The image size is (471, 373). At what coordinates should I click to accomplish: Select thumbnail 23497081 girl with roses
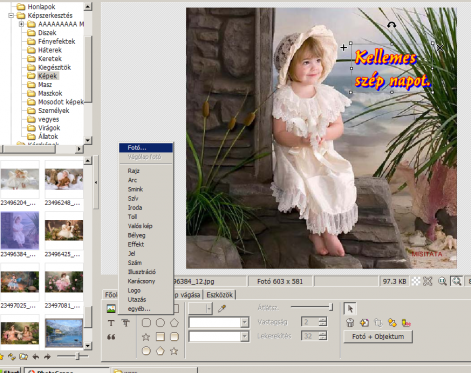click(x=64, y=282)
